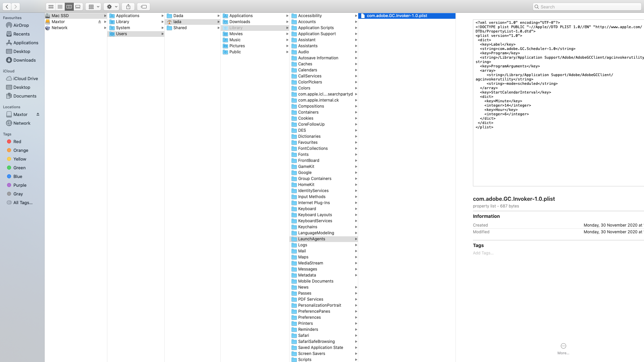Screen dimensions: 644x362
Task: Click the Back navigation arrow
Action: [x=7, y=7]
